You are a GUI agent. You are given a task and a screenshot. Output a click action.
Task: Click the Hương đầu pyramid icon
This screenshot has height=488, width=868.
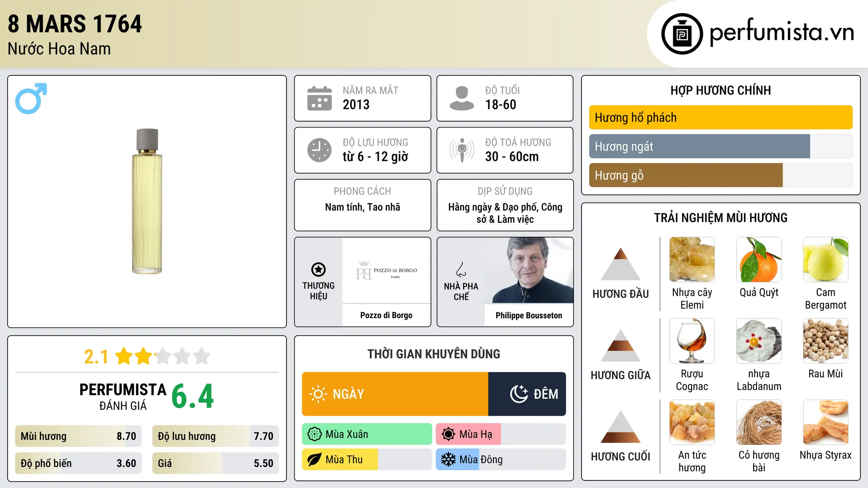(620, 264)
